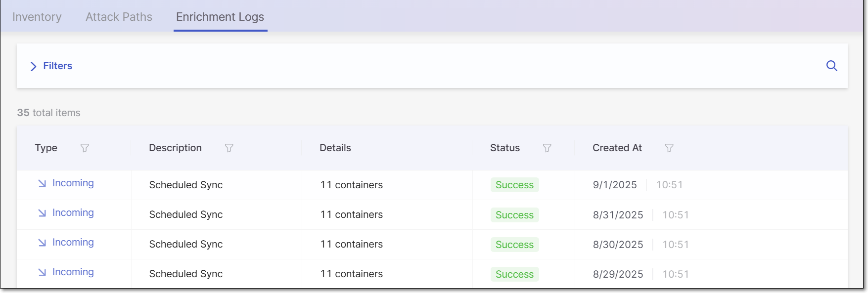Expand the Filters panel chevron
This screenshot has width=868, height=293.
(33, 66)
